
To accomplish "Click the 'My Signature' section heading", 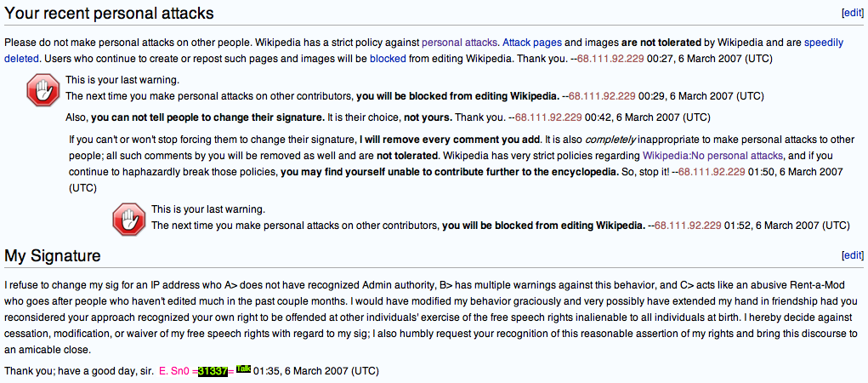I will [x=53, y=255].
